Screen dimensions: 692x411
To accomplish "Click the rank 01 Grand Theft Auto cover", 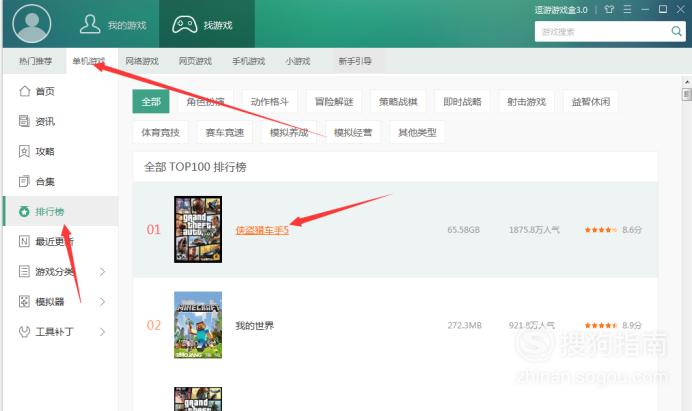I will point(198,229).
